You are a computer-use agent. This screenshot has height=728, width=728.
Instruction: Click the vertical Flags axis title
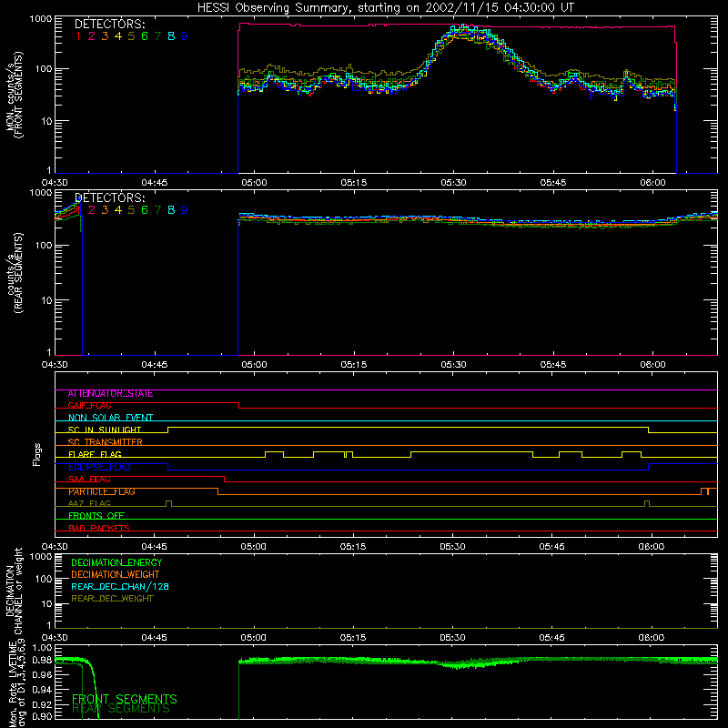[x=36, y=454]
